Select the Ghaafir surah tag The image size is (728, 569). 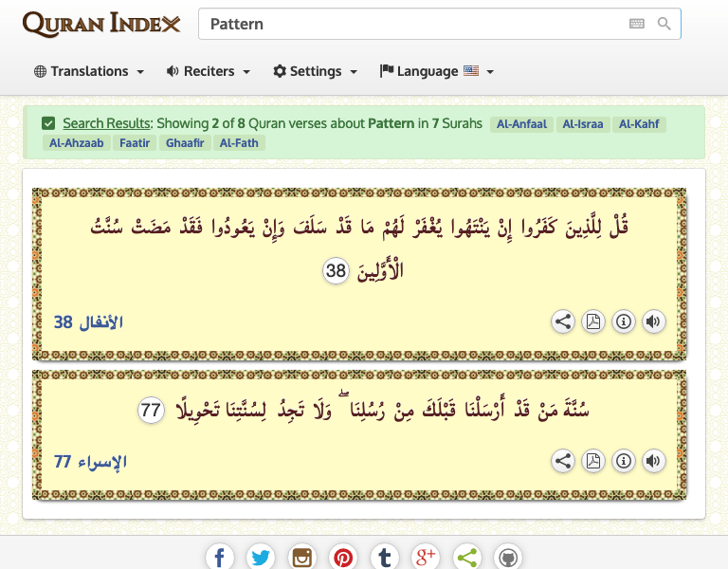click(x=184, y=143)
